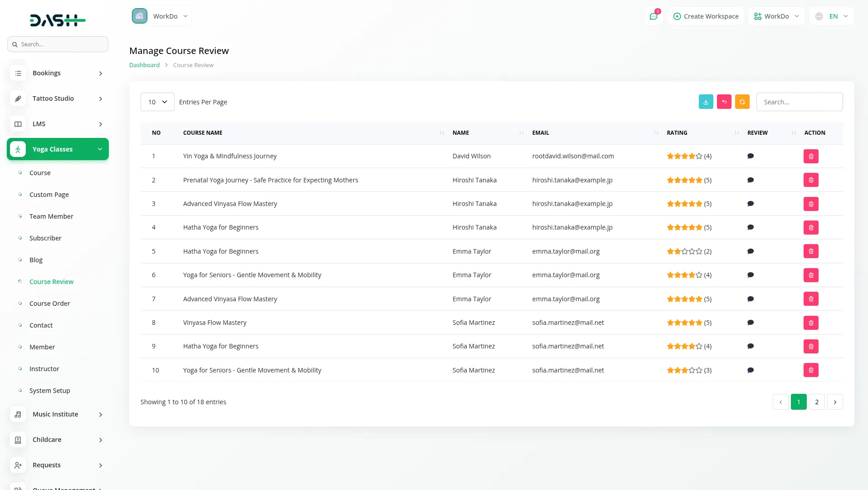The image size is (868, 490).
Task: Click trash icon for review number 10
Action: click(810, 370)
